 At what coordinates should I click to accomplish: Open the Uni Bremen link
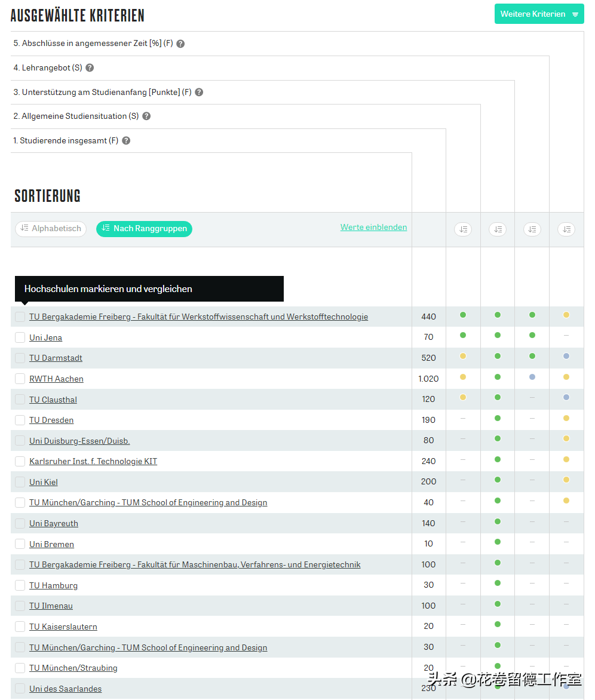click(52, 544)
